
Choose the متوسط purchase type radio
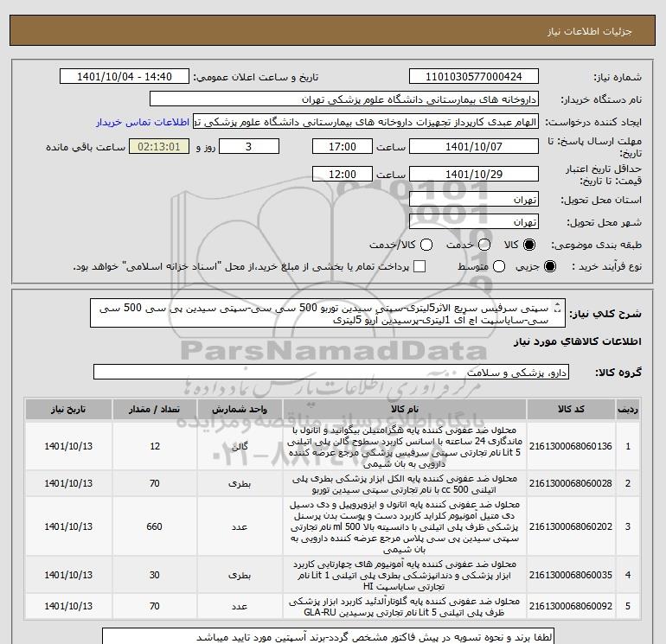coord(499,266)
